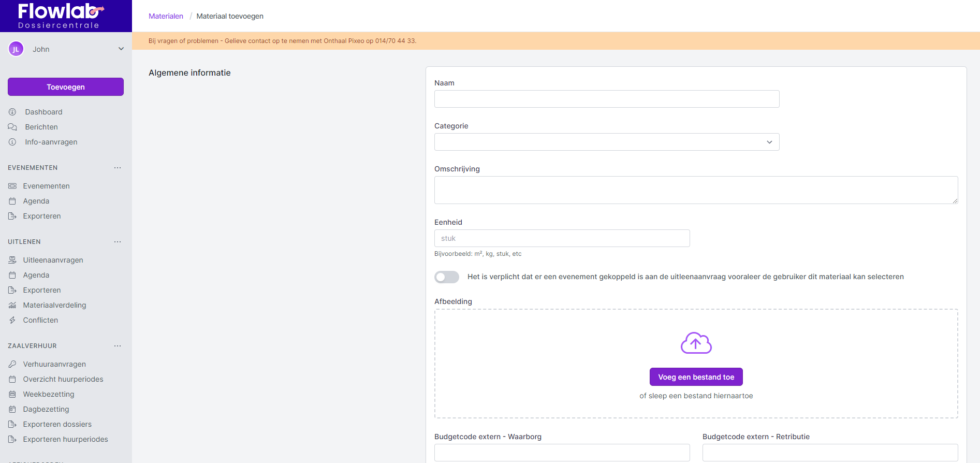Open the Evenementen section options menu

pyautogui.click(x=118, y=168)
